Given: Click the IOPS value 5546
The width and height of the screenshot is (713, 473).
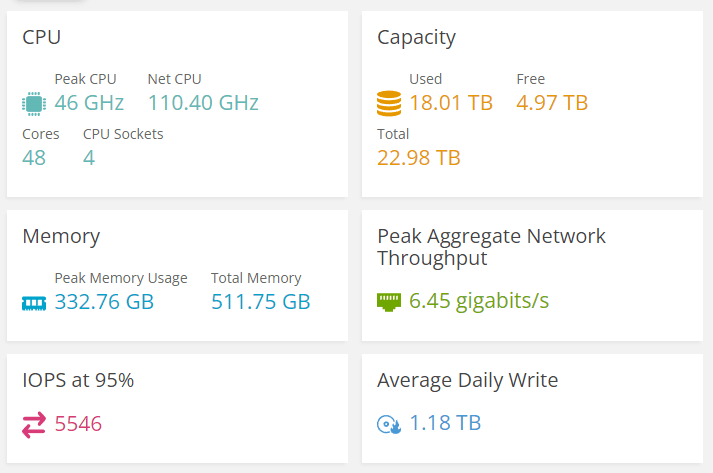Looking at the screenshot, I should (78, 424).
